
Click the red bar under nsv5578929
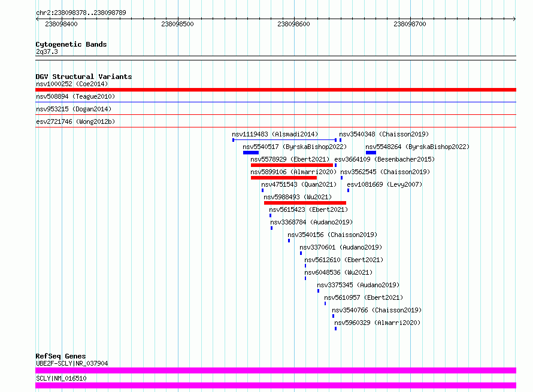click(x=292, y=165)
